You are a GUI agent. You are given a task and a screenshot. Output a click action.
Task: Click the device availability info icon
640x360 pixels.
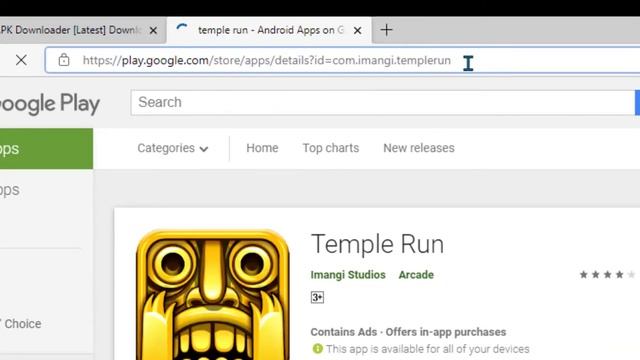(317, 349)
